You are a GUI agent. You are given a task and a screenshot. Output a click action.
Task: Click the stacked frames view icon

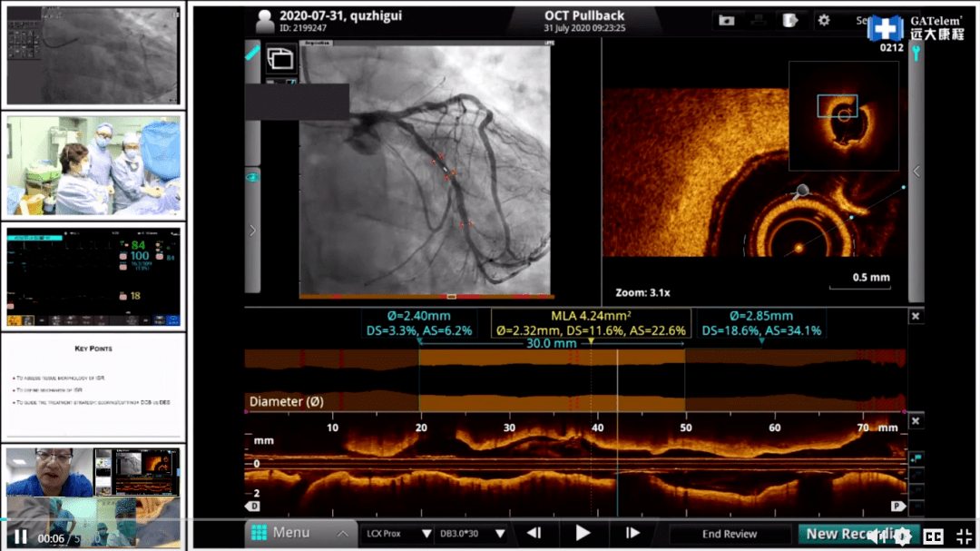click(x=280, y=59)
